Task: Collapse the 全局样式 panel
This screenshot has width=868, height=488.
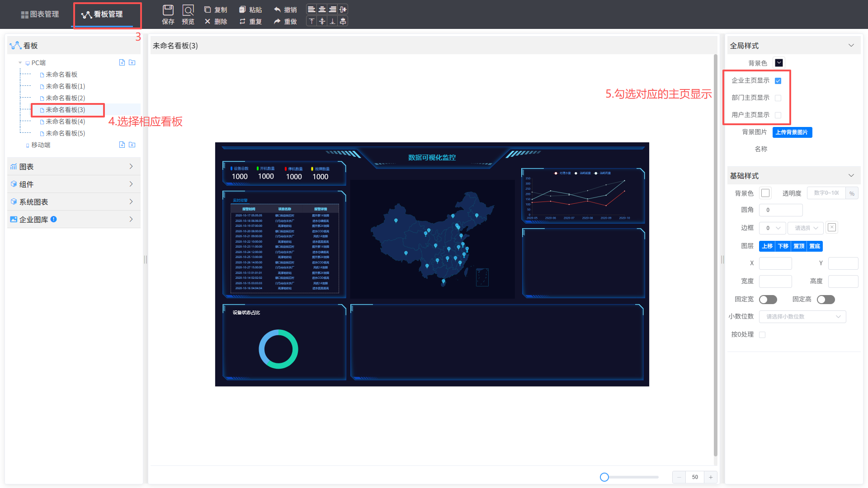Action: pyautogui.click(x=851, y=46)
